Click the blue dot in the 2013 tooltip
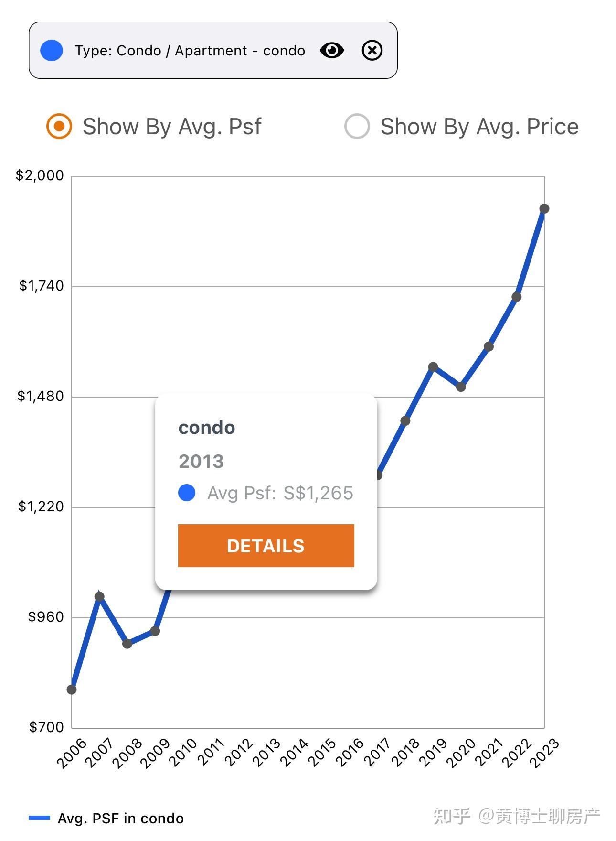The image size is (616, 841). click(187, 493)
